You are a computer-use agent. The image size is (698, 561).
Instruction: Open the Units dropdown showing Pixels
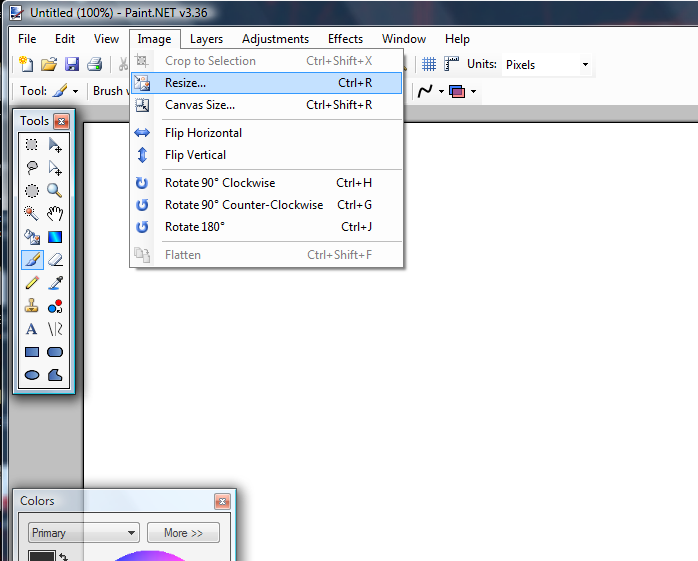pos(545,64)
